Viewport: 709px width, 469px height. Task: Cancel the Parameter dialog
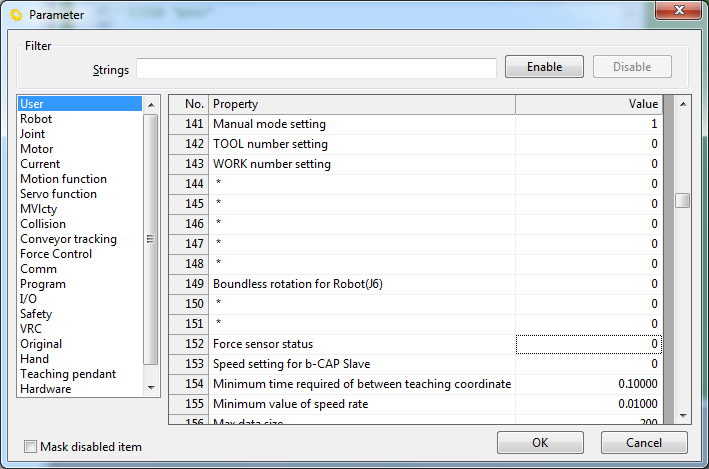tap(644, 443)
